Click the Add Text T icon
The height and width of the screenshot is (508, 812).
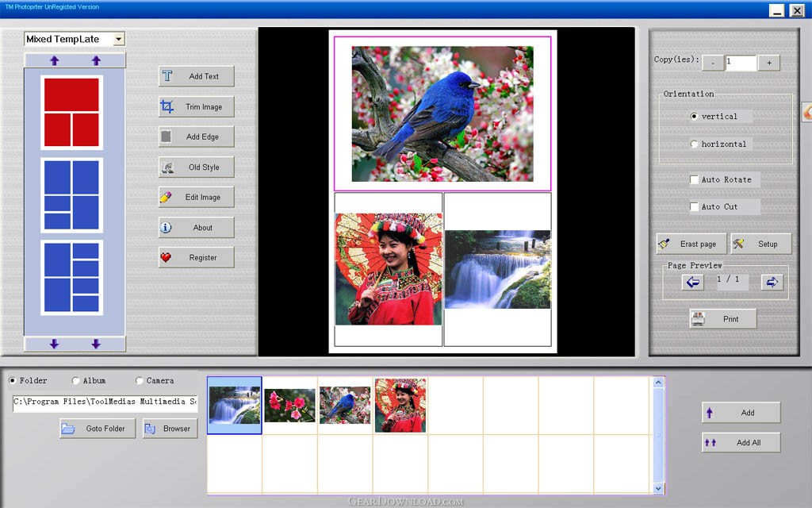click(x=167, y=76)
